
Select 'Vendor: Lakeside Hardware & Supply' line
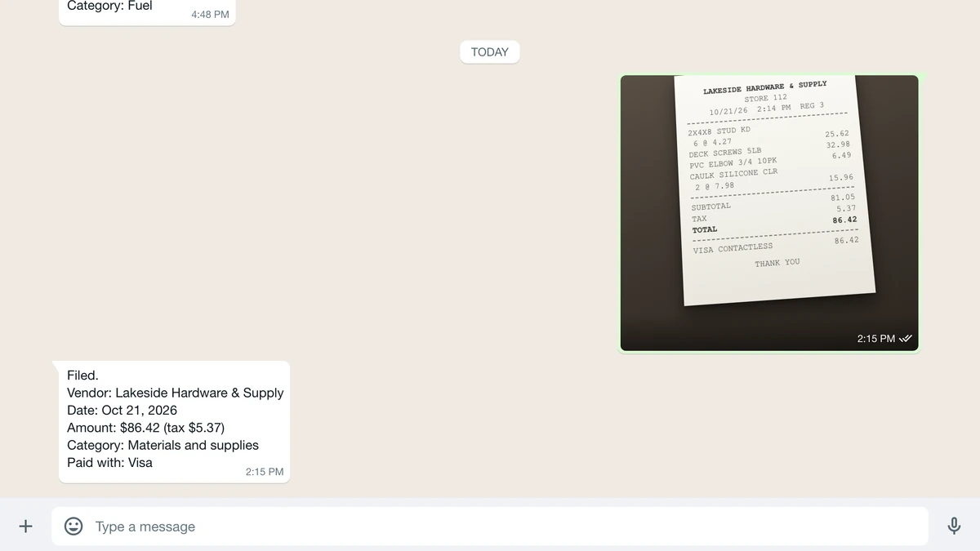(176, 393)
